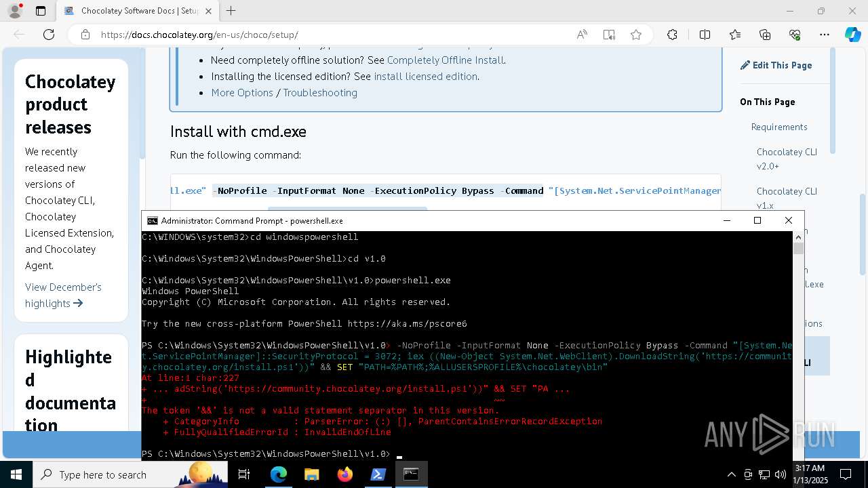Open the Edge profile icon
The height and width of the screenshot is (488, 868).
pyautogui.click(x=15, y=11)
